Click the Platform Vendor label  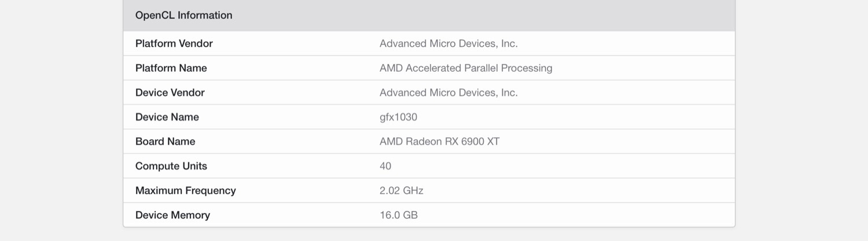coord(174,43)
